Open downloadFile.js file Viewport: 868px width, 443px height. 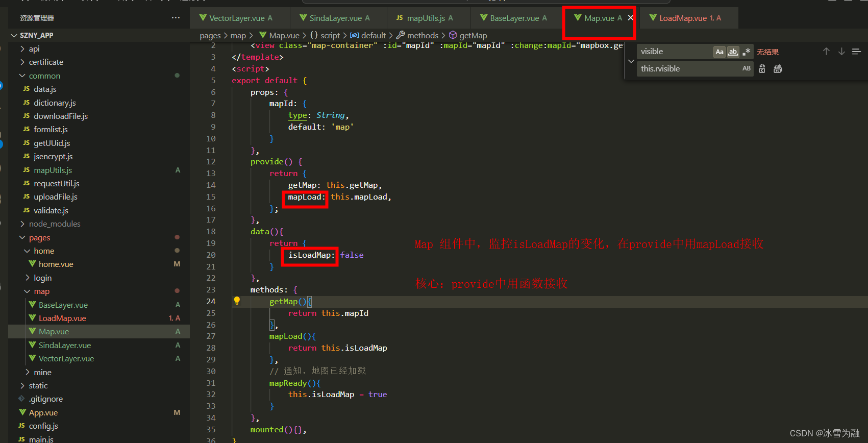(61, 116)
